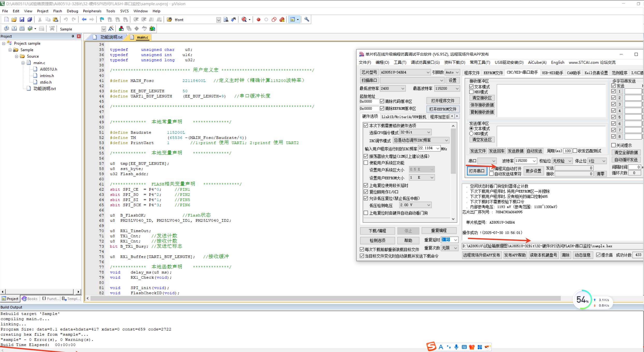The image size is (644, 352).
Task: Navigate backward with blue left arrow
Action: 84,20
